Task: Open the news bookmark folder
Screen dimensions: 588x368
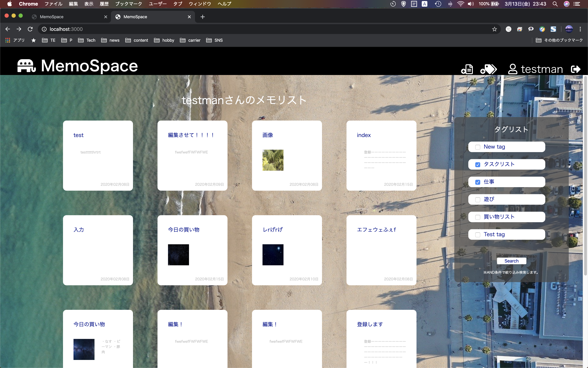Action: coord(110,40)
